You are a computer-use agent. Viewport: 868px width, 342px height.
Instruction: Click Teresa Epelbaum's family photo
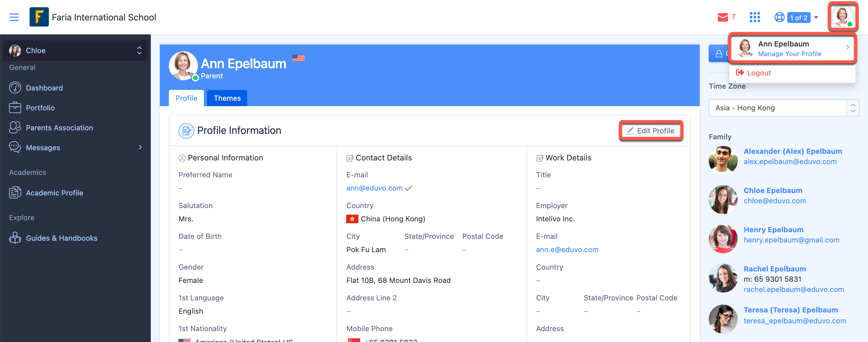point(723,319)
